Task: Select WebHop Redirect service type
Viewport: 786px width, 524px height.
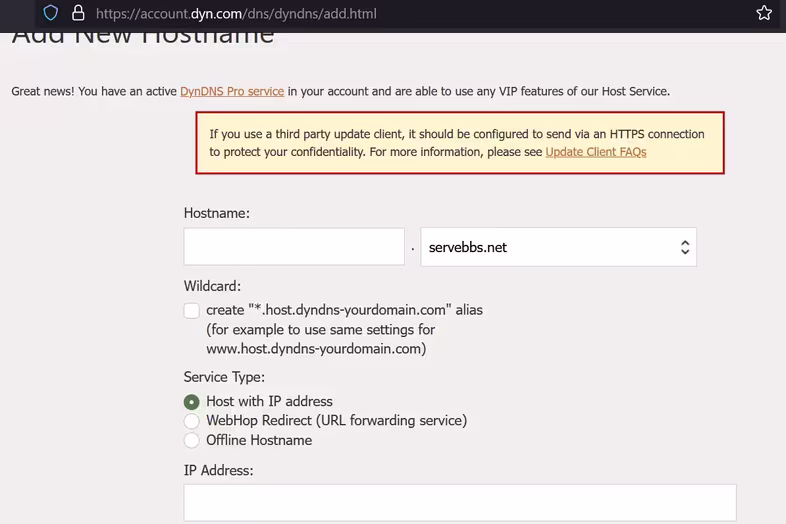Action: [191, 421]
